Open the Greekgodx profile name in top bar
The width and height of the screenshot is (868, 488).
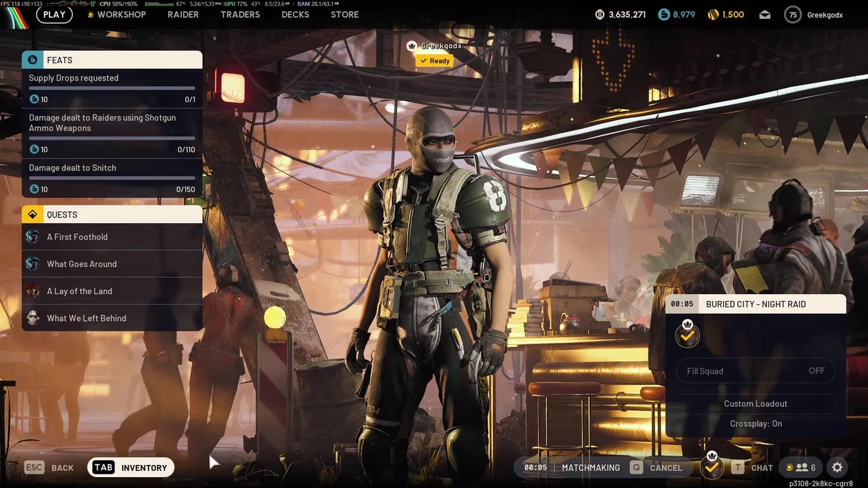(x=825, y=14)
